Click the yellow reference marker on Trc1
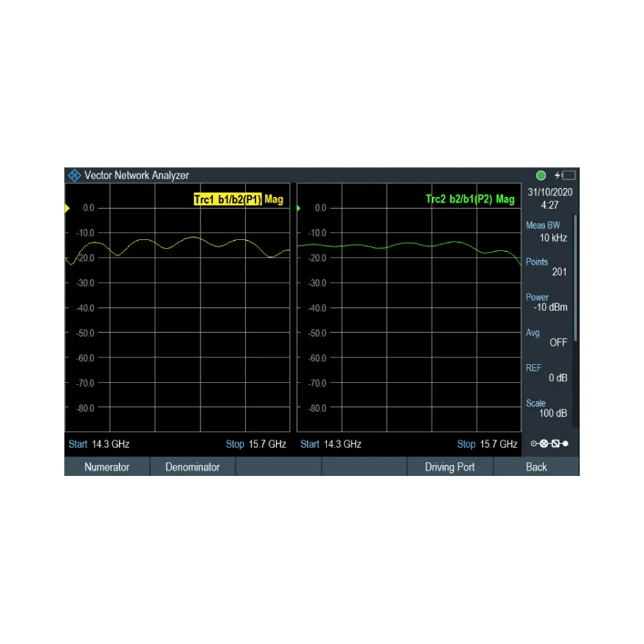Viewport: 644px width, 644px height. coord(68,208)
